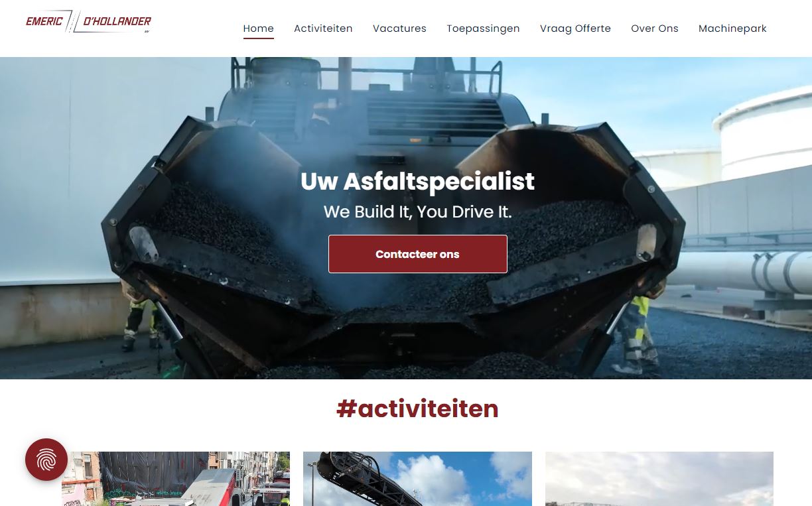Click the red underline beneath Home
This screenshot has width=812, height=506.
click(258, 38)
